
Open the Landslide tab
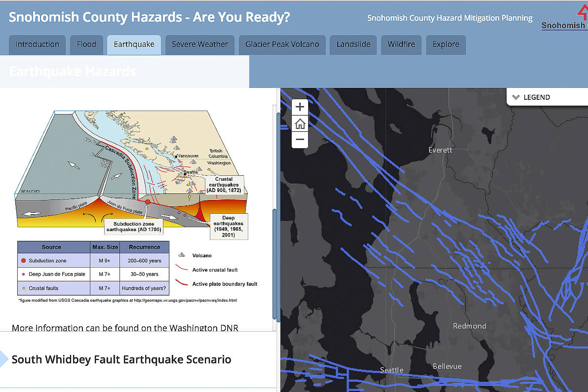[x=353, y=44]
